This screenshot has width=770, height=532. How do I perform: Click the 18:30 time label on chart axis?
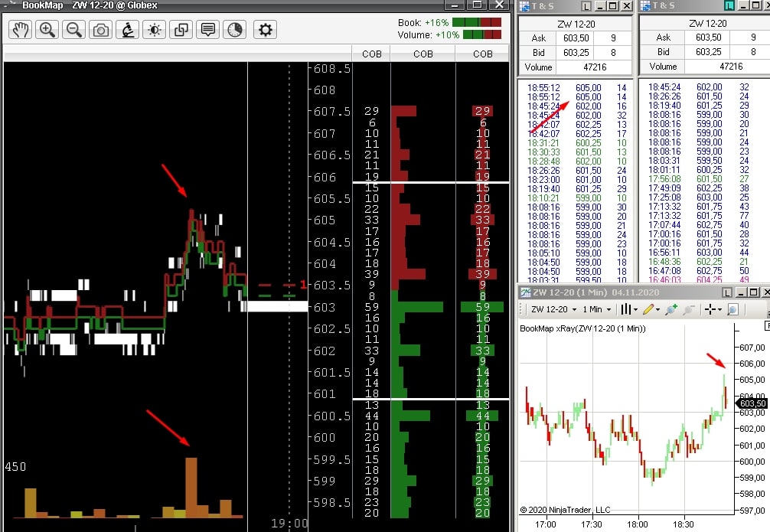[x=683, y=524]
